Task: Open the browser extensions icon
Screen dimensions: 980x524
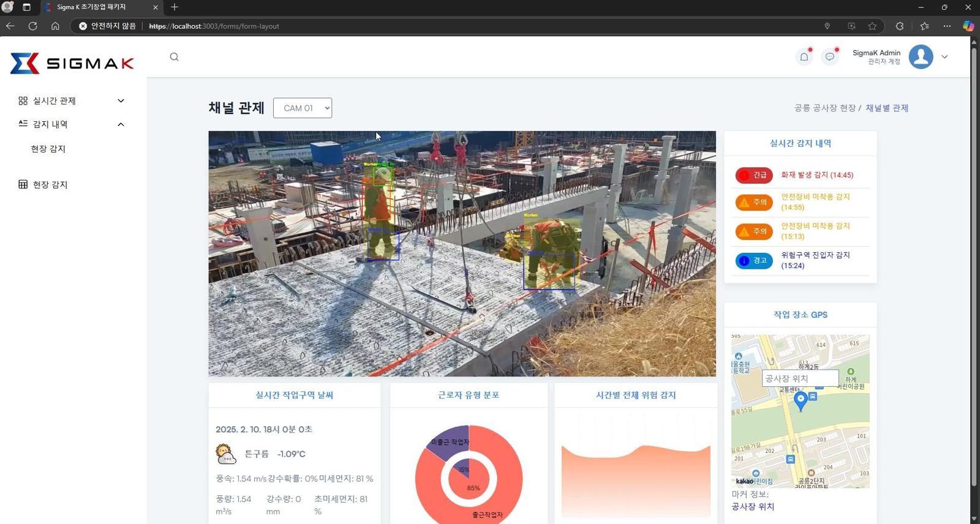Action: (x=899, y=26)
